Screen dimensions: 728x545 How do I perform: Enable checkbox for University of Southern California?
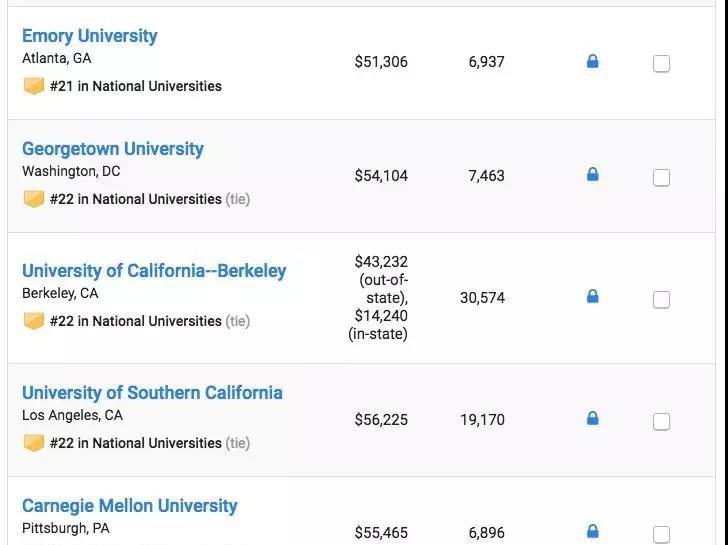661,422
